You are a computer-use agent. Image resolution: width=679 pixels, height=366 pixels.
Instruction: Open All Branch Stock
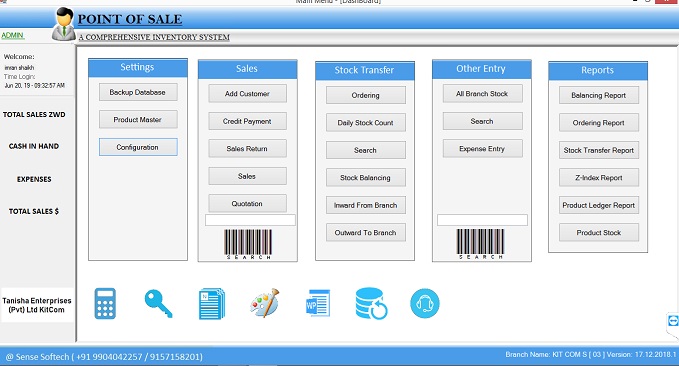pyautogui.click(x=482, y=94)
